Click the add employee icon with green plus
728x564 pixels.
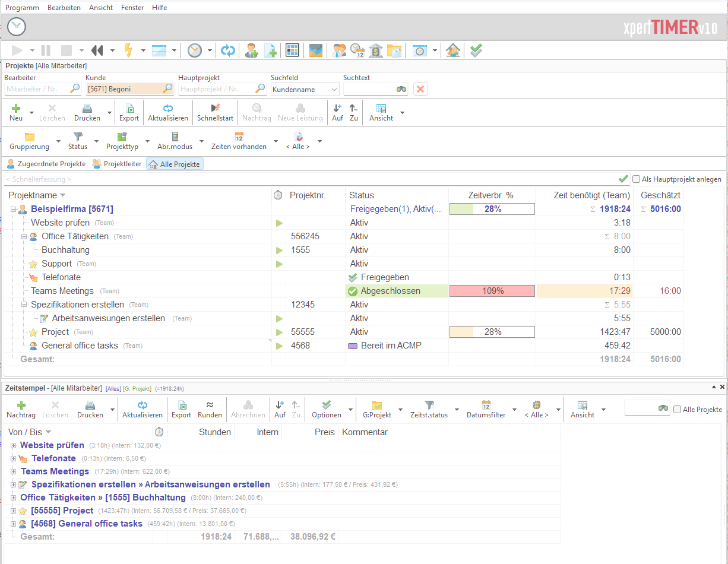click(x=251, y=50)
